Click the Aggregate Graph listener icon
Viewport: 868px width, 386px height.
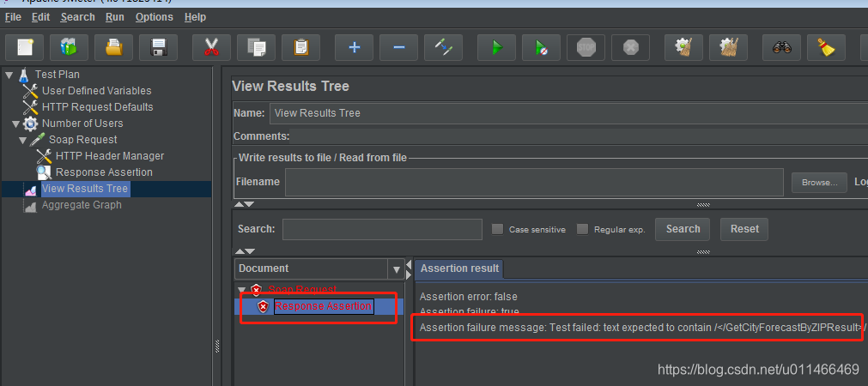coord(30,205)
